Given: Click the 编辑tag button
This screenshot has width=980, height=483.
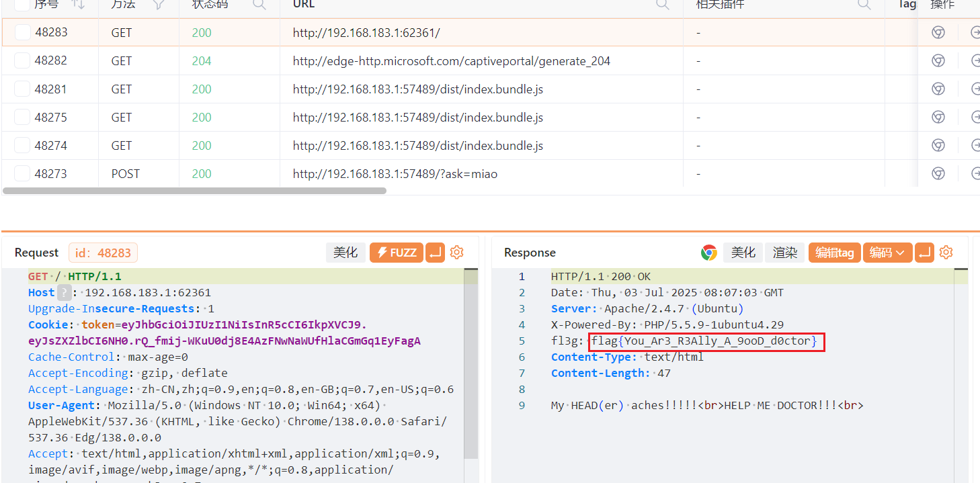Looking at the screenshot, I should click(x=834, y=253).
